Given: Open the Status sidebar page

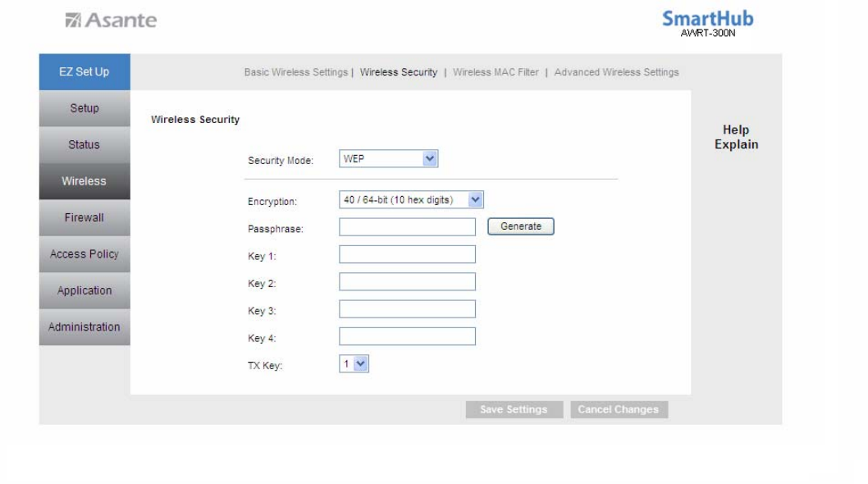Looking at the screenshot, I should point(85,144).
